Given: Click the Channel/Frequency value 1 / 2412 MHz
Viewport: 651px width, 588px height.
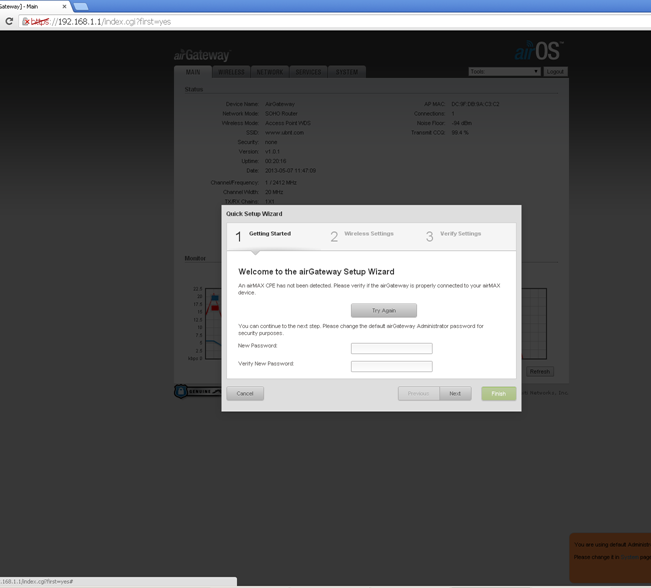Looking at the screenshot, I should [x=281, y=183].
